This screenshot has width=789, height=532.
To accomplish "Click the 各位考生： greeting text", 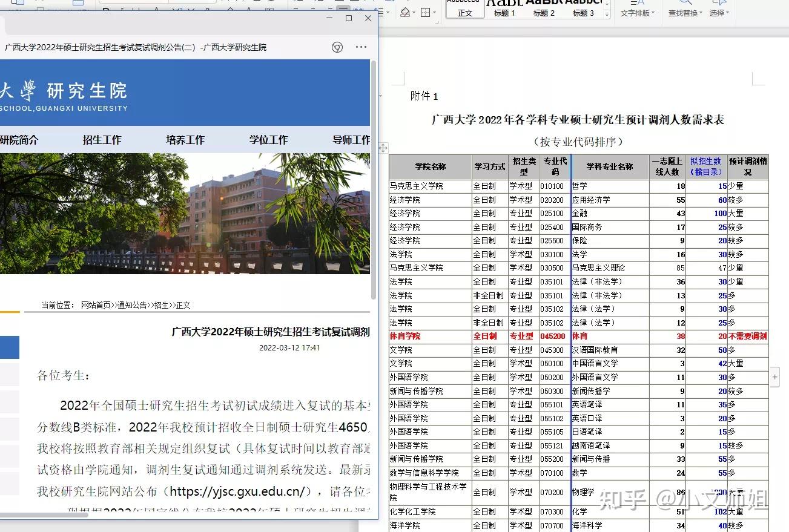I will [x=64, y=375].
